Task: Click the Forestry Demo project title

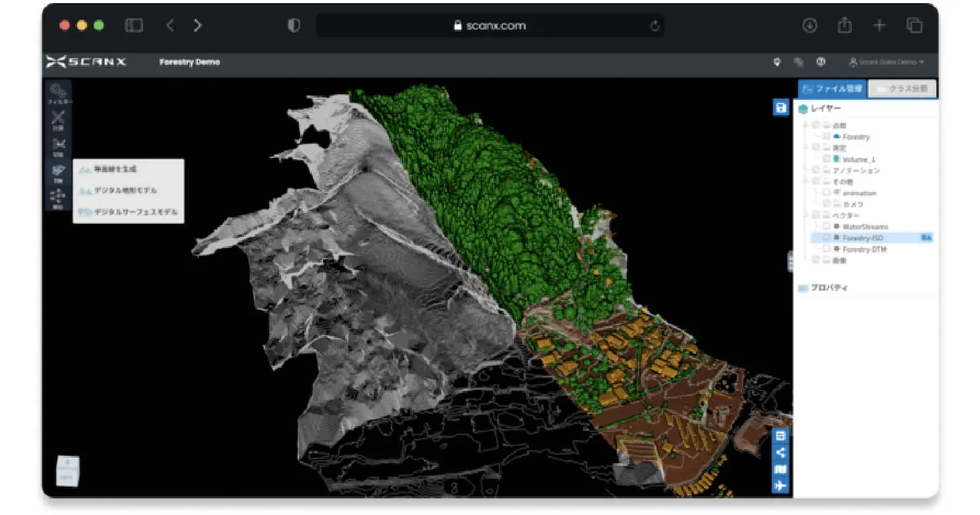Action: point(189,62)
